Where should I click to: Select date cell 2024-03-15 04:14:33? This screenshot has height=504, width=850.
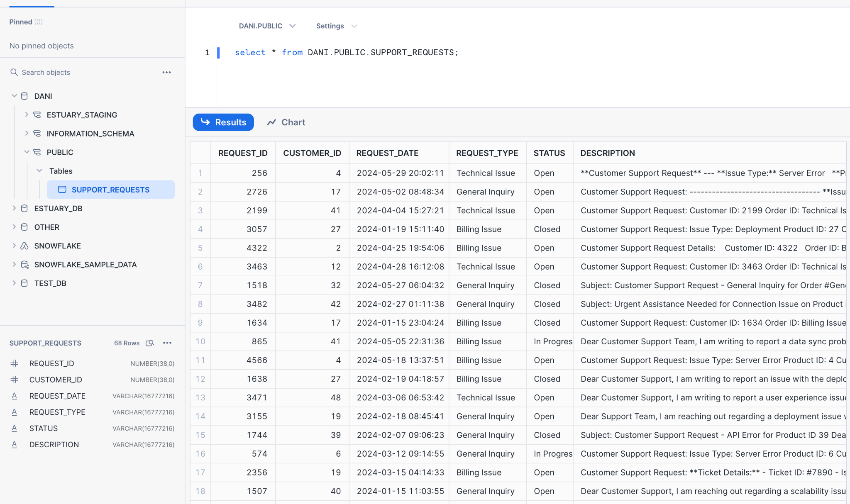tap(399, 472)
